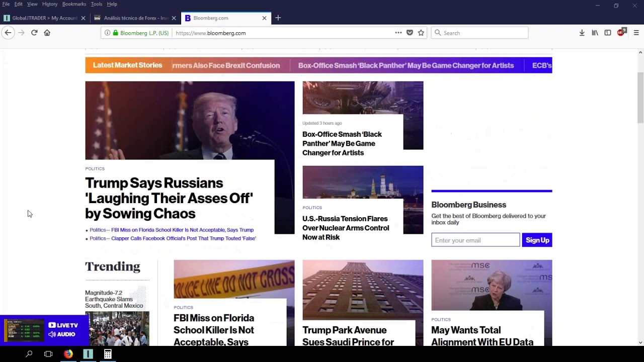Switch to Global.ITRADER My Account tab
Image resolution: width=644 pixels, height=362 pixels.
pyautogui.click(x=45, y=18)
